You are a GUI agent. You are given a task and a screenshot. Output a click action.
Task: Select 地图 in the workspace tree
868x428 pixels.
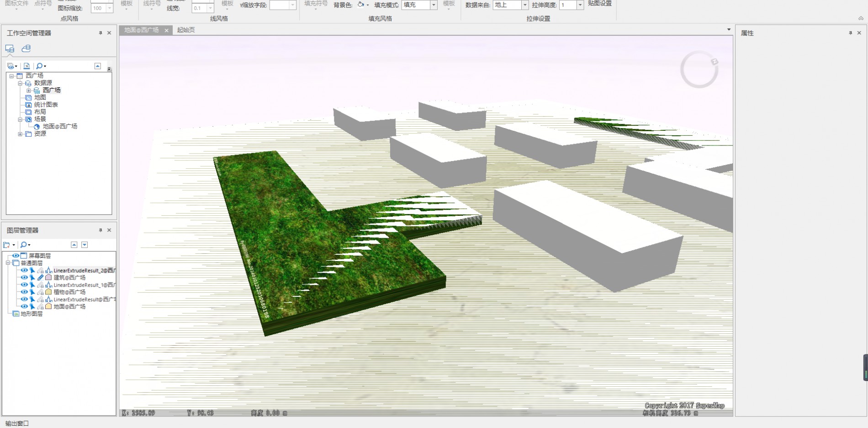pyautogui.click(x=40, y=97)
